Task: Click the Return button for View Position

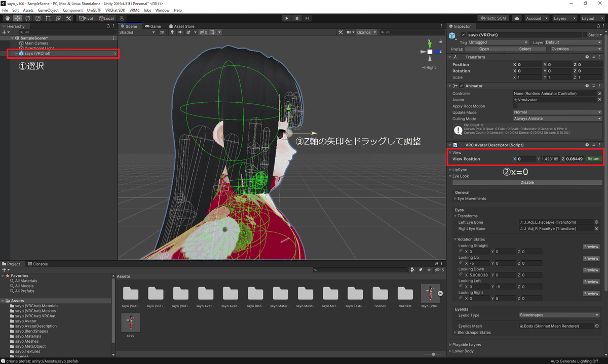Action: click(593, 159)
